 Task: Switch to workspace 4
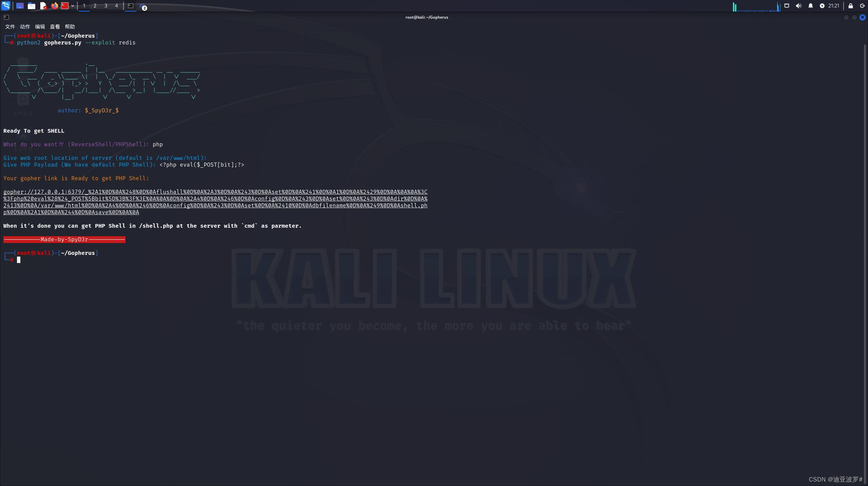pos(116,6)
